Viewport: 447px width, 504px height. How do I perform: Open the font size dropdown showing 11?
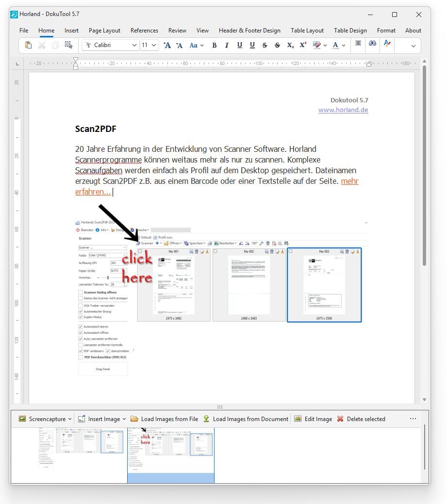149,45
